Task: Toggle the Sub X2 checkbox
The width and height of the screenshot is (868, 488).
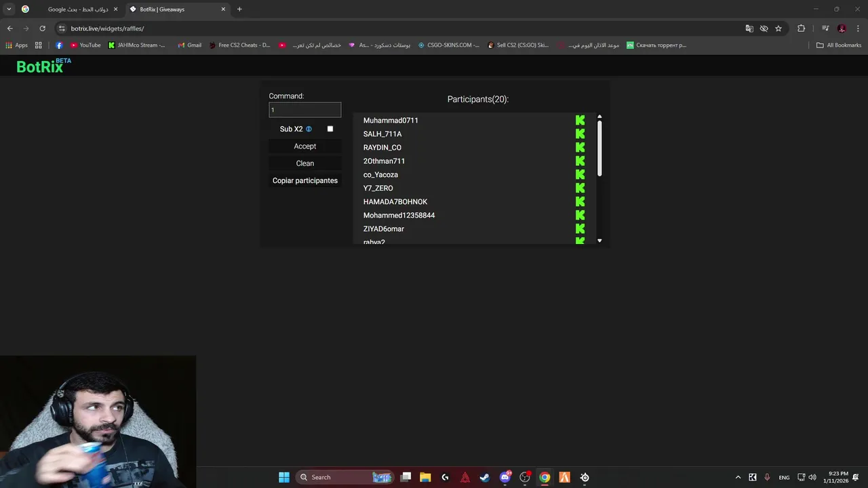Action: pos(330,129)
